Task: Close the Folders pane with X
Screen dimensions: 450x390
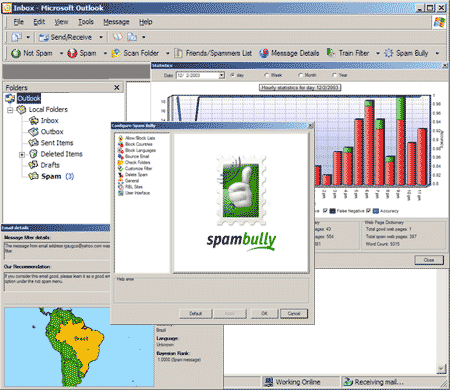Action: [117, 87]
